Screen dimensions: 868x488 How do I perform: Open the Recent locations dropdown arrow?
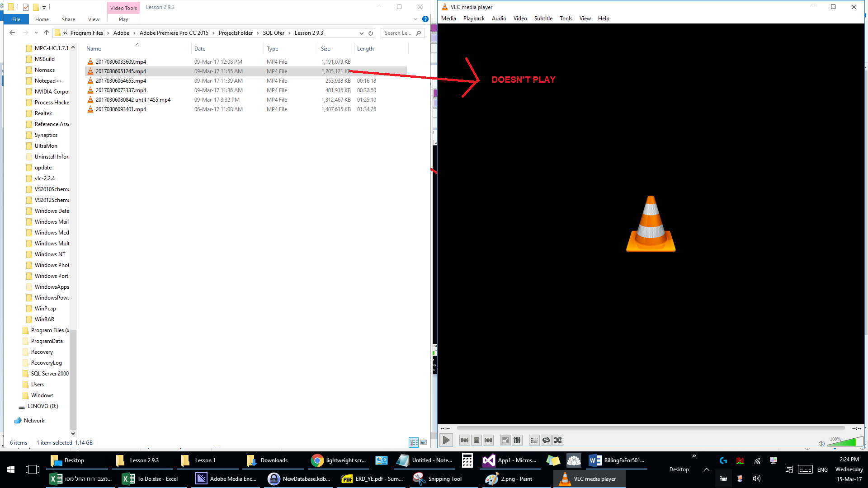36,33
